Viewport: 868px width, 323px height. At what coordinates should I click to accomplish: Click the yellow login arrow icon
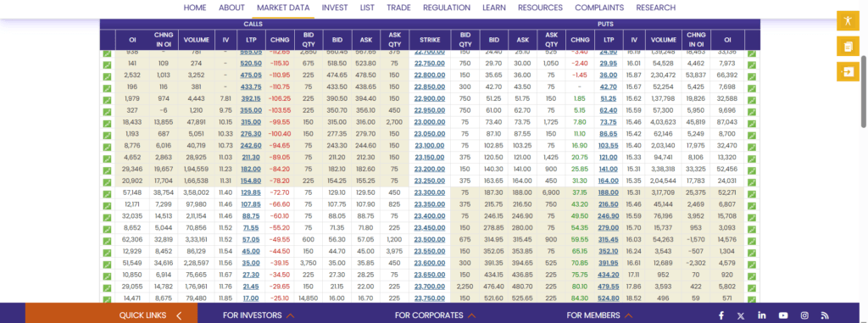click(x=848, y=71)
